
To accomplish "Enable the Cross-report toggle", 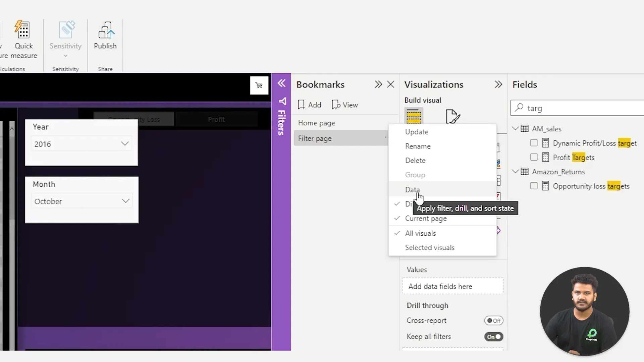I will pos(493,321).
